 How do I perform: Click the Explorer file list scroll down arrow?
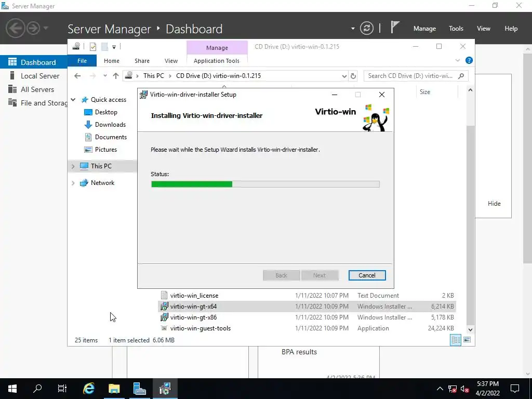click(x=470, y=329)
